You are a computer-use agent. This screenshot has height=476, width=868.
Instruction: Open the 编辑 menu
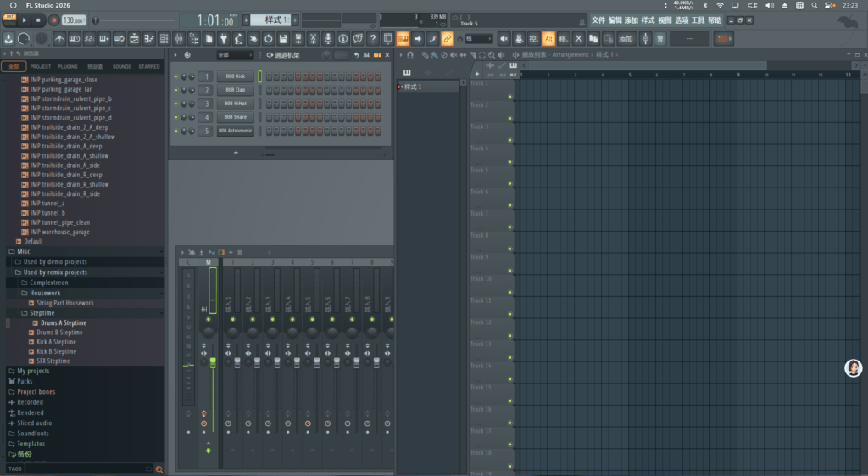tap(615, 20)
